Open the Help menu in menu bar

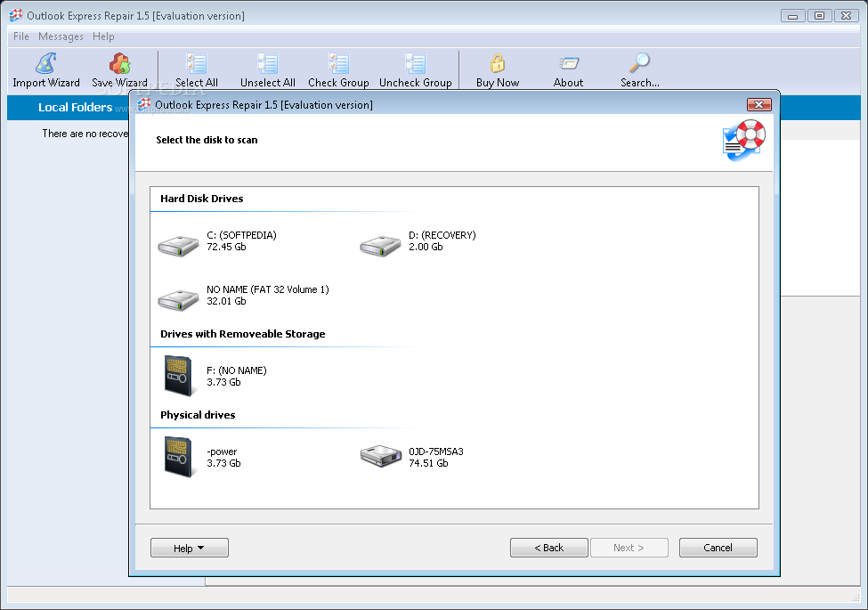pyautogui.click(x=103, y=37)
